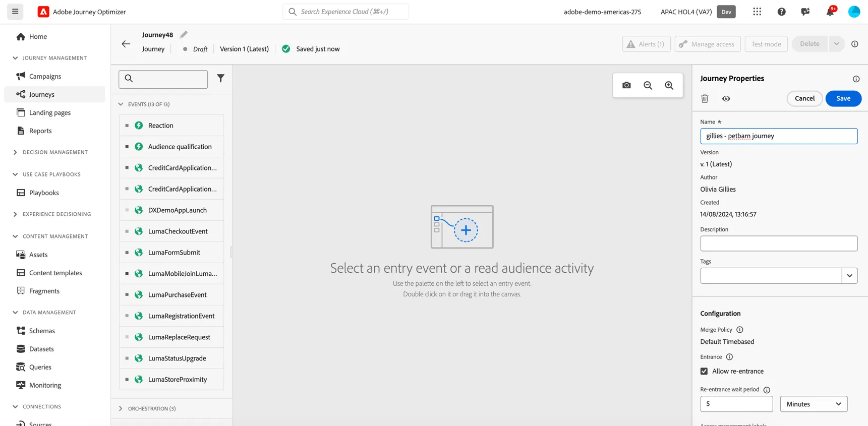Click the info icon next to Entrance

point(729,357)
